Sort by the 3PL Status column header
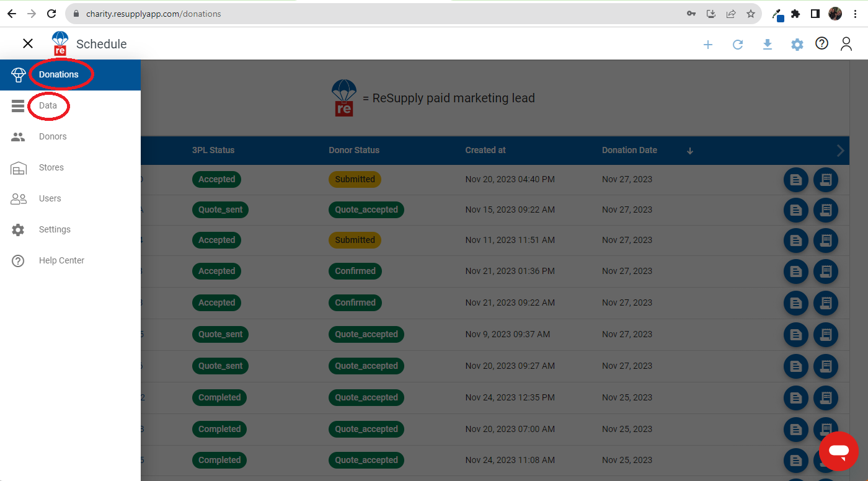The height and width of the screenshot is (481, 868). [213, 150]
